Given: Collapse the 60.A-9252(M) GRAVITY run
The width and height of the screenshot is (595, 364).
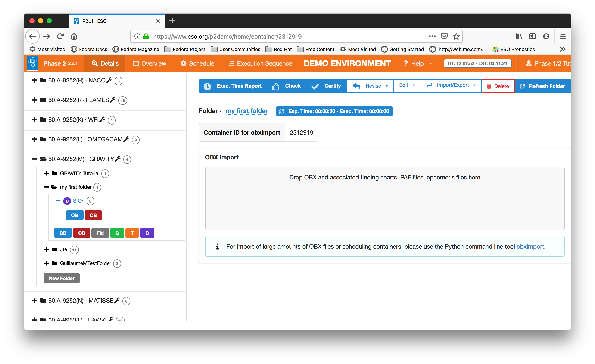Looking at the screenshot, I should coord(35,159).
